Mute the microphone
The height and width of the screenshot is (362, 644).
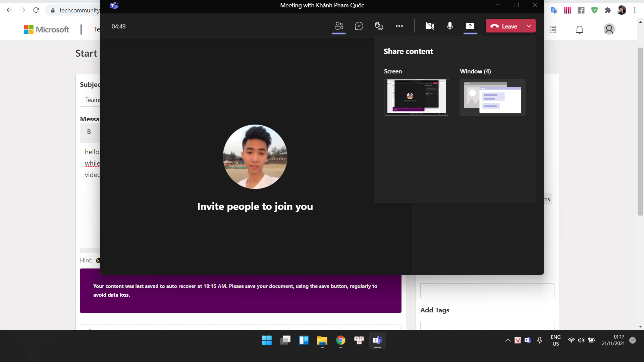click(450, 26)
